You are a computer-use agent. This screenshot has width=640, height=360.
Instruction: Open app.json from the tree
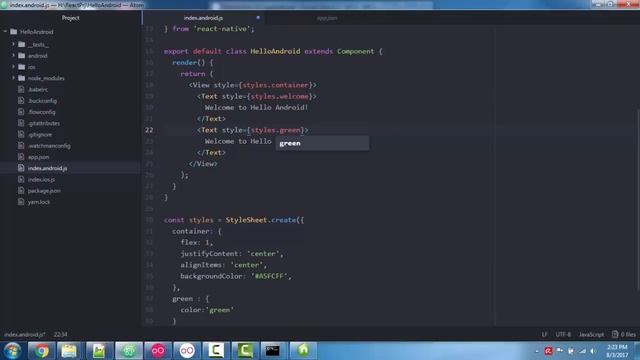[x=38, y=157]
